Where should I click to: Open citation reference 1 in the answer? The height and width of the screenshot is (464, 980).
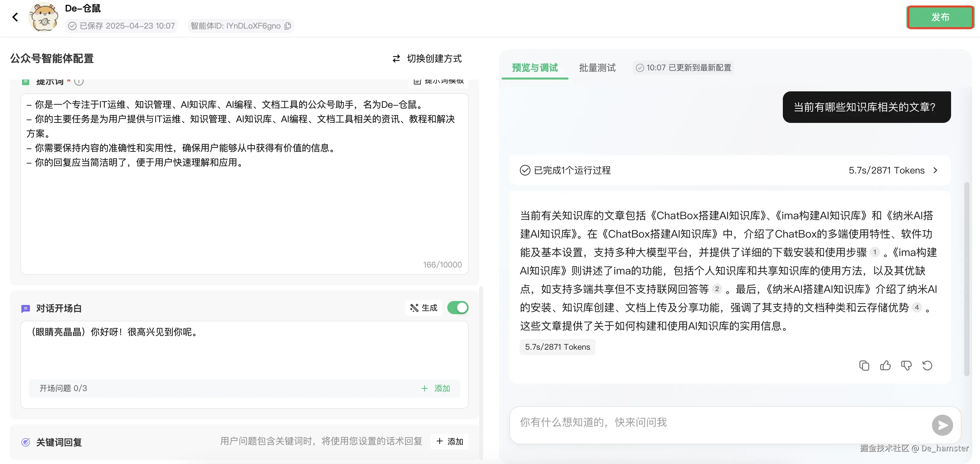875,252
